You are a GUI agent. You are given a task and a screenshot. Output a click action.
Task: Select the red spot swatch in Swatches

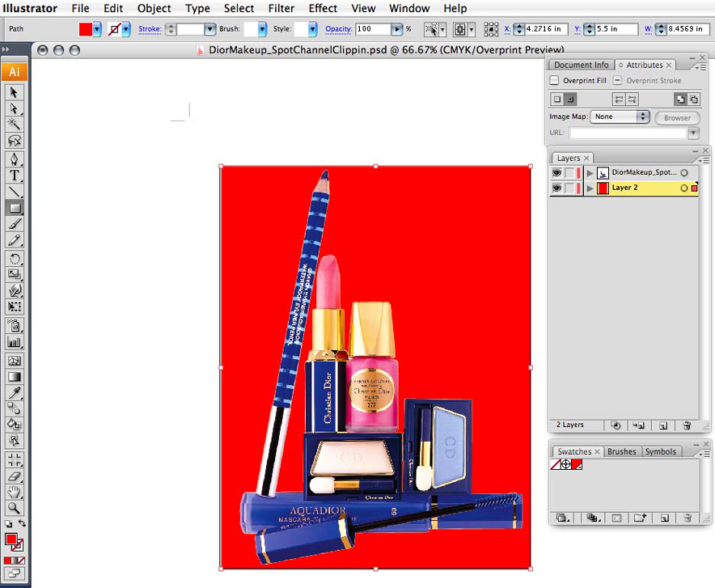[x=577, y=465]
